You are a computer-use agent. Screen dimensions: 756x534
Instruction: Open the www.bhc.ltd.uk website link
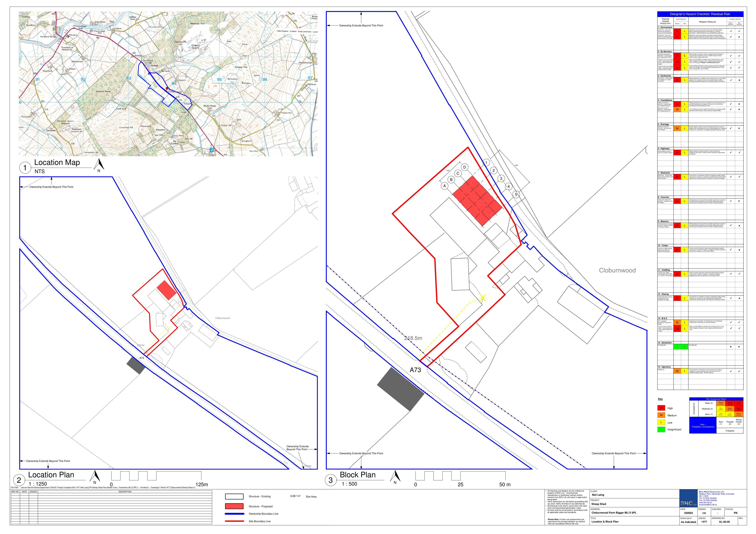(x=705, y=502)
